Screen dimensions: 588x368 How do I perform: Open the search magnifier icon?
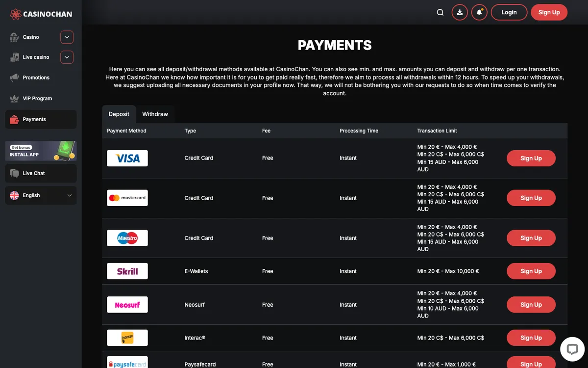pyautogui.click(x=440, y=12)
